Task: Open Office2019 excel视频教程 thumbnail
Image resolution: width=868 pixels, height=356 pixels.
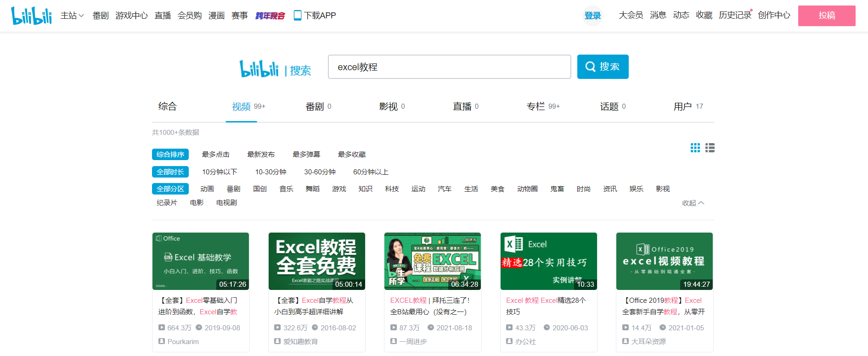Action: click(x=665, y=261)
